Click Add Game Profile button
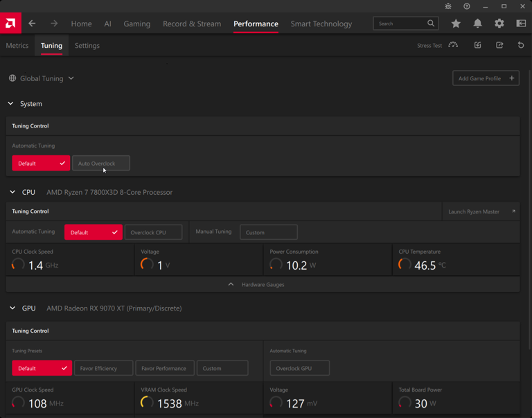This screenshot has width=532, height=418. pos(486,78)
